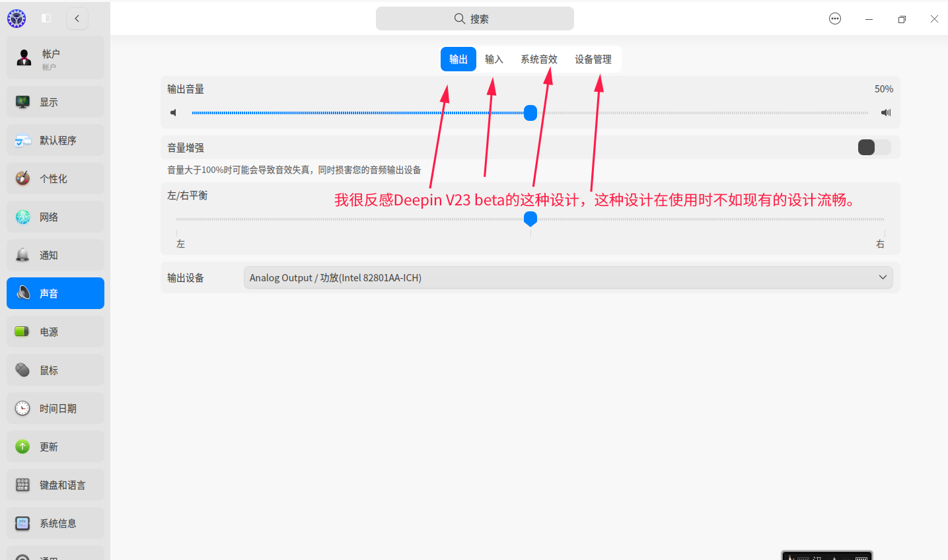Image resolution: width=948 pixels, height=560 pixels.
Task: Click the 默认程序 default programs icon
Action: click(x=22, y=140)
